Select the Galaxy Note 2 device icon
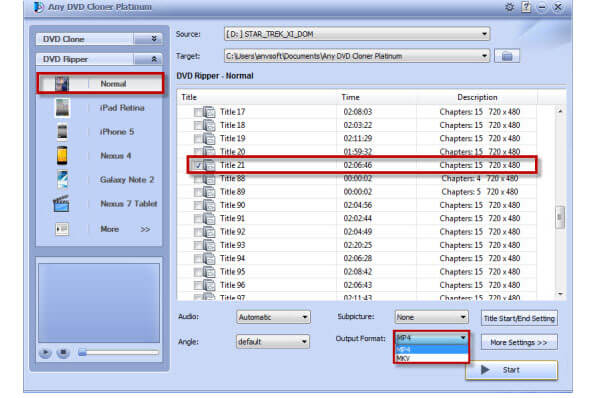The image size is (600, 398). click(x=62, y=179)
